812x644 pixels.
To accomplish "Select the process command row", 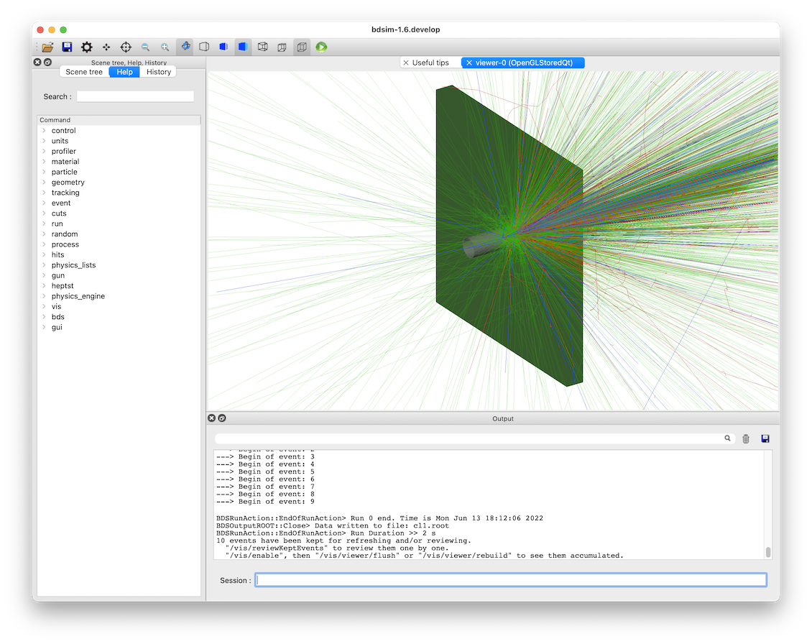I will (x=119, y=244).
